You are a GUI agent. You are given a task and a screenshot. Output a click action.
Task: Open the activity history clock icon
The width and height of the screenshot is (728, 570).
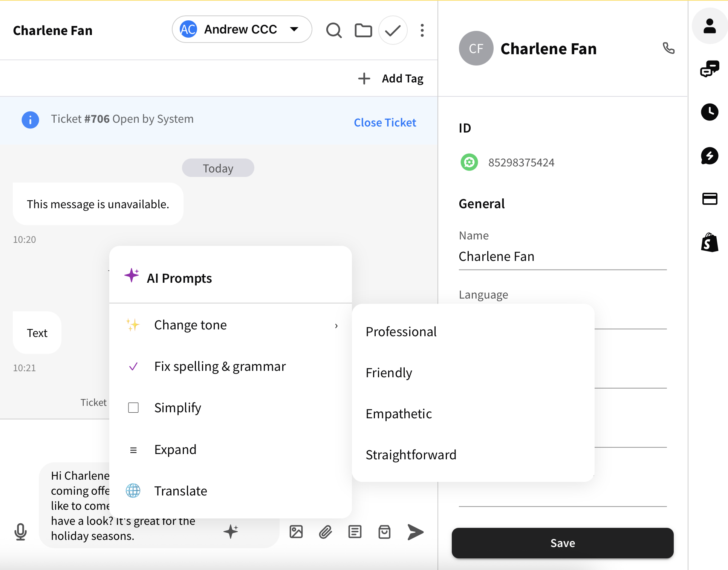point(710,112)
